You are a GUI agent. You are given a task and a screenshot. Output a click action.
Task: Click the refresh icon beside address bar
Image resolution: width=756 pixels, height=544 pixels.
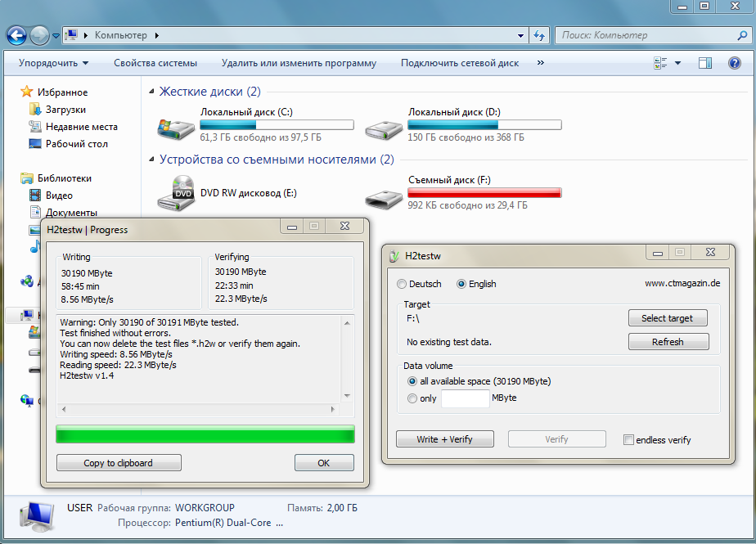pyautogui.click(x=539, y=35)
